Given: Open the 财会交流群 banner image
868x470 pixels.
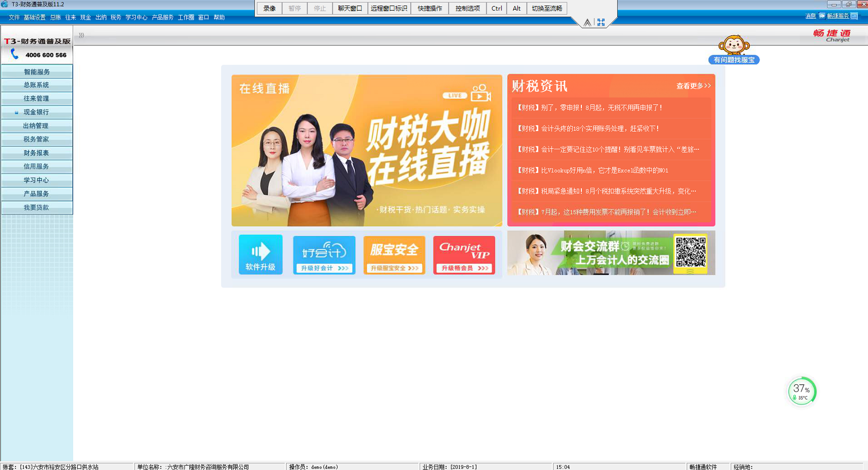Looking at the screenshot, I should pos(611,253).
